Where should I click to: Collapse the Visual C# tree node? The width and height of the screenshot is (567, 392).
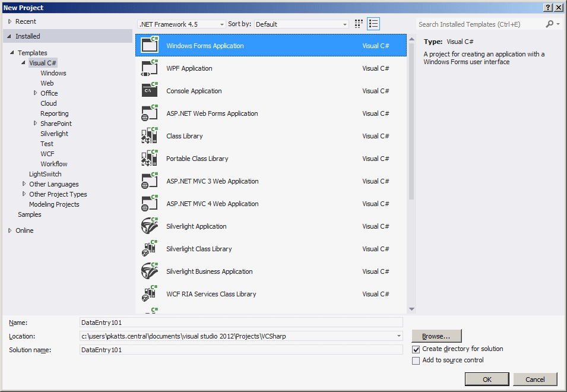coord(24,62)
